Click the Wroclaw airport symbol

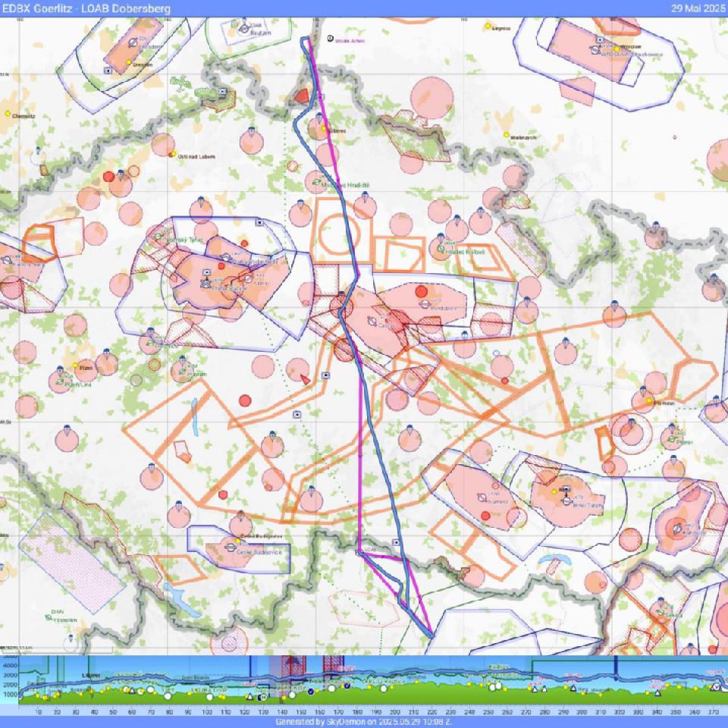tap(595, 51)
